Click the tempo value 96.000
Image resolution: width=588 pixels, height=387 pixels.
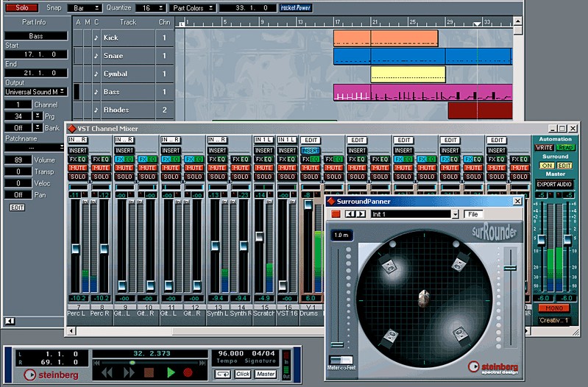pos(231,353)
